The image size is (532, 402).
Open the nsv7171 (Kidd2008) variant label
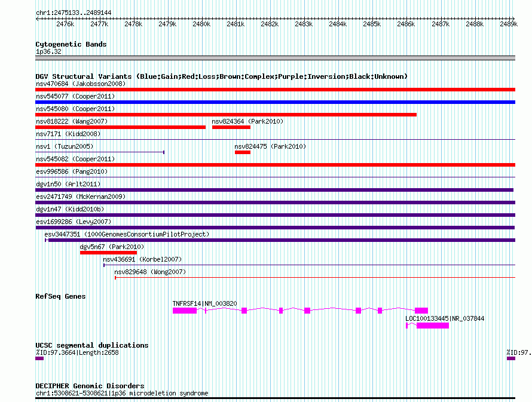(x=68, y=134)
